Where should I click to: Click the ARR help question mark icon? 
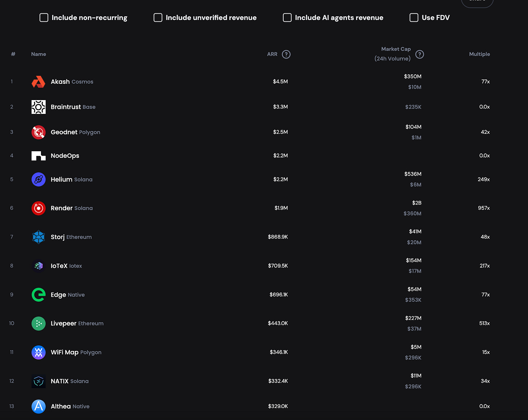click(286, 54)
